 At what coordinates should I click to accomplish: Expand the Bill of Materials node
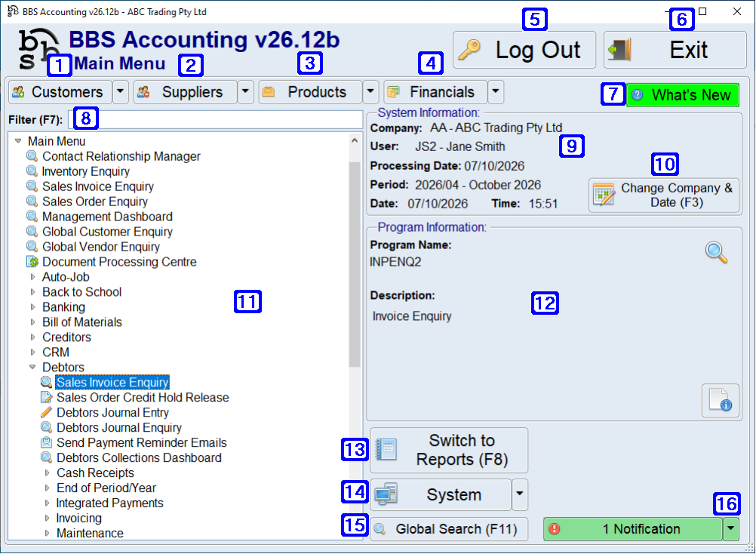pyautogui.click(x=32, y=322)
